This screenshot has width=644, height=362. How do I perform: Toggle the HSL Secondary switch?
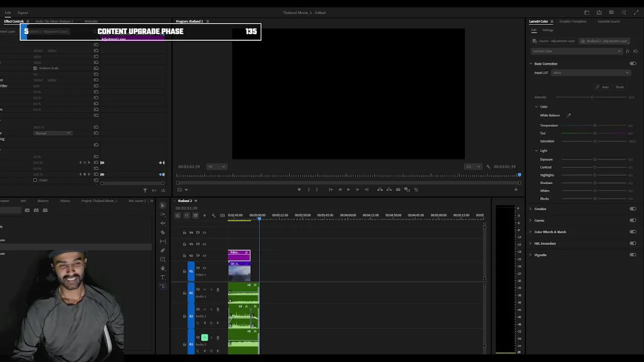pos(633,243)
